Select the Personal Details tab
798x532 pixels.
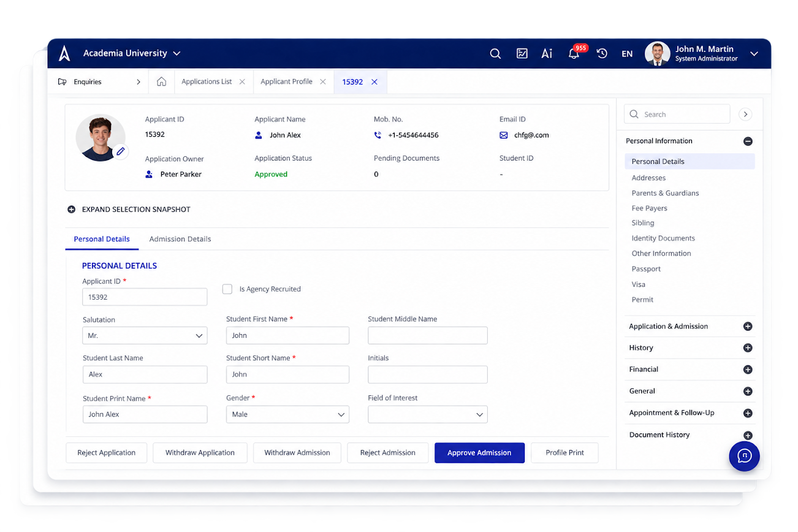click(x=102, y=239)
